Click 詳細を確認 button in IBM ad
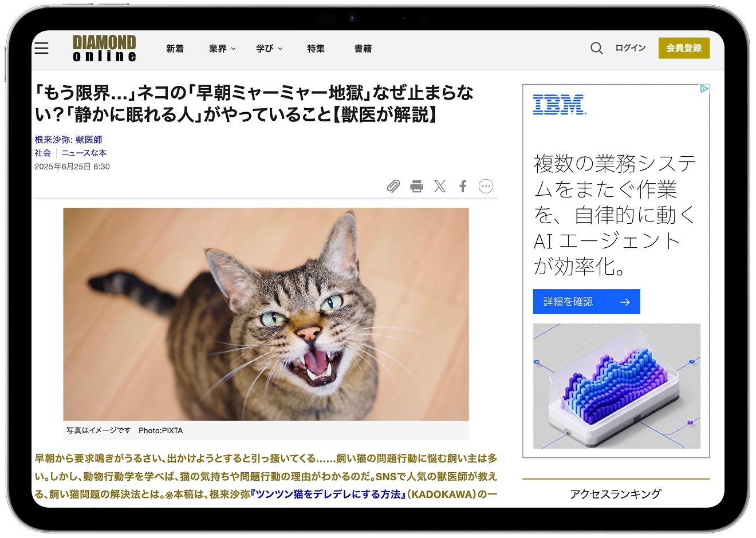The image size is (756, 538). [586, 302]
